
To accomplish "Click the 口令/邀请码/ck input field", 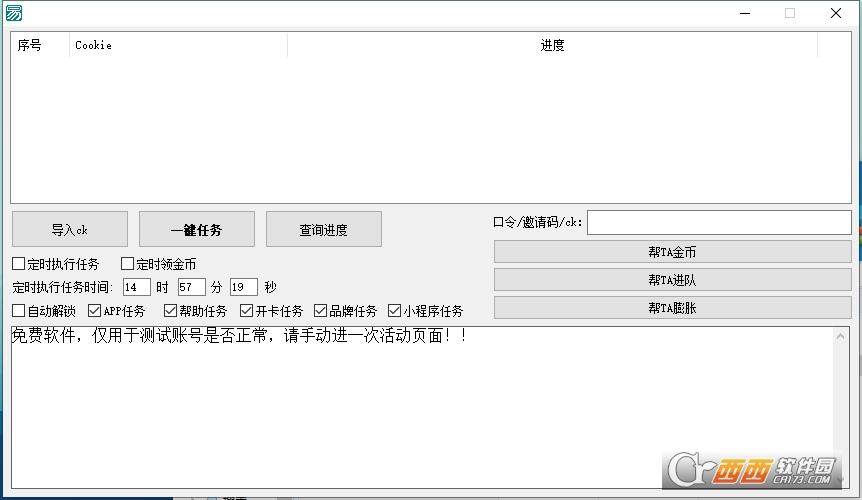I will tap(719, 222).
